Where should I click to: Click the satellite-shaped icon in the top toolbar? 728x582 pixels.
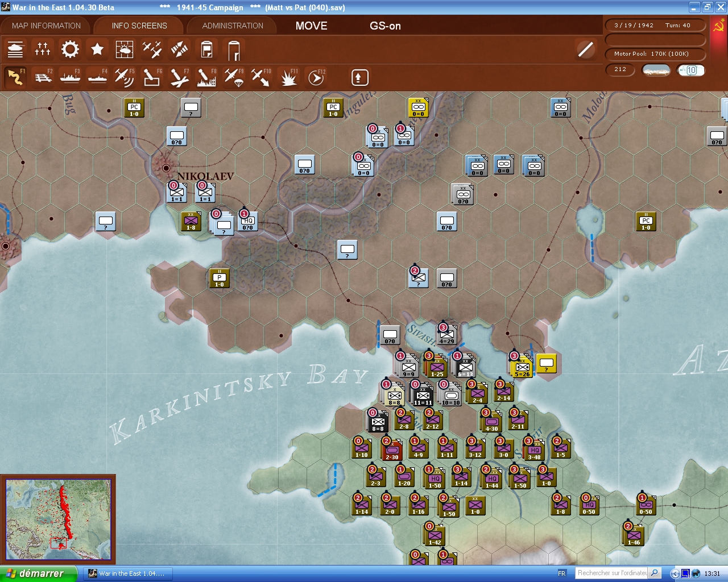coord(179,49)
